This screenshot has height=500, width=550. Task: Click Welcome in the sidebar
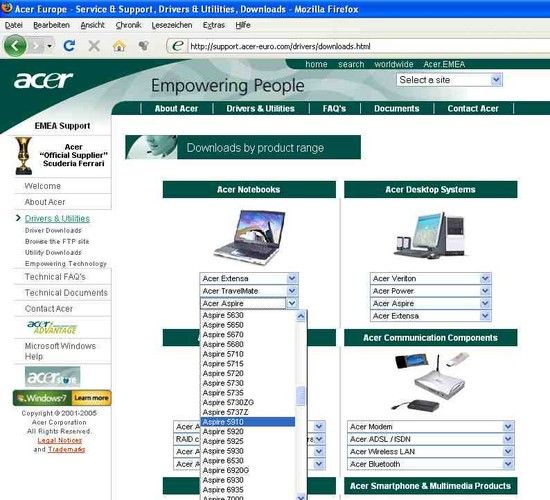pos(42,186)
